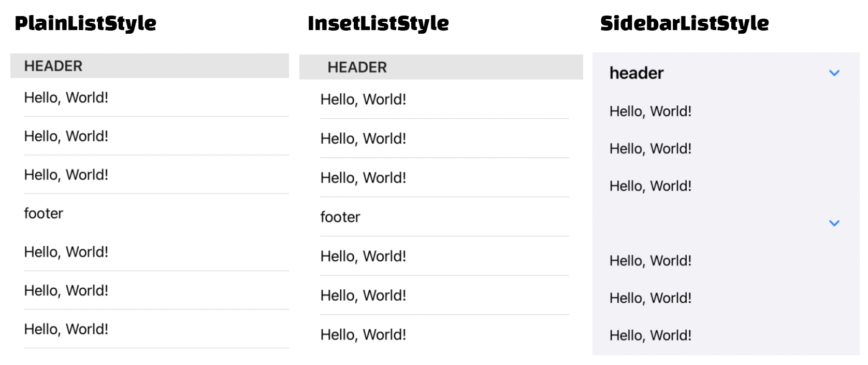Choose first Hello, World! item under sidebar header
Screen dimensions: 868x365
pyautogui.click(x=650, y=111)
